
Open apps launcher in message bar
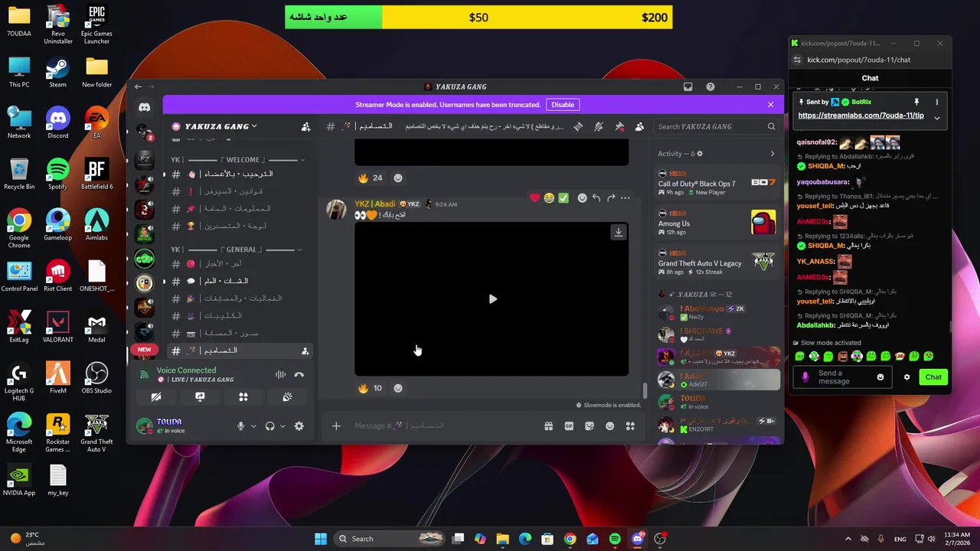[631, 425]
